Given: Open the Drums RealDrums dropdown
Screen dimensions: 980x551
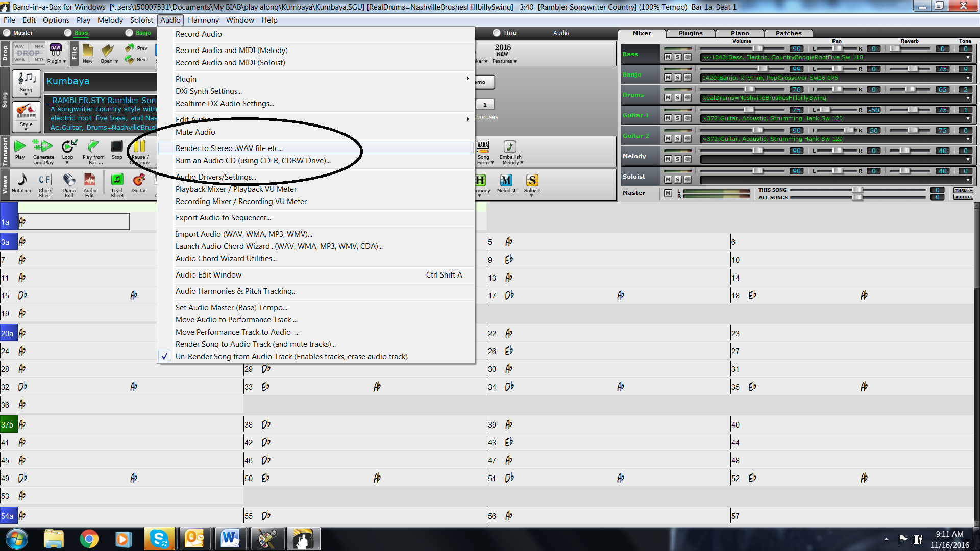Looking at the screenshot, I should 968,98.
